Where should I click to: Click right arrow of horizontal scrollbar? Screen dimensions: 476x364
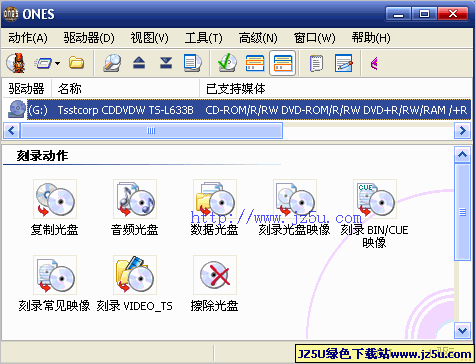[463, 130]
